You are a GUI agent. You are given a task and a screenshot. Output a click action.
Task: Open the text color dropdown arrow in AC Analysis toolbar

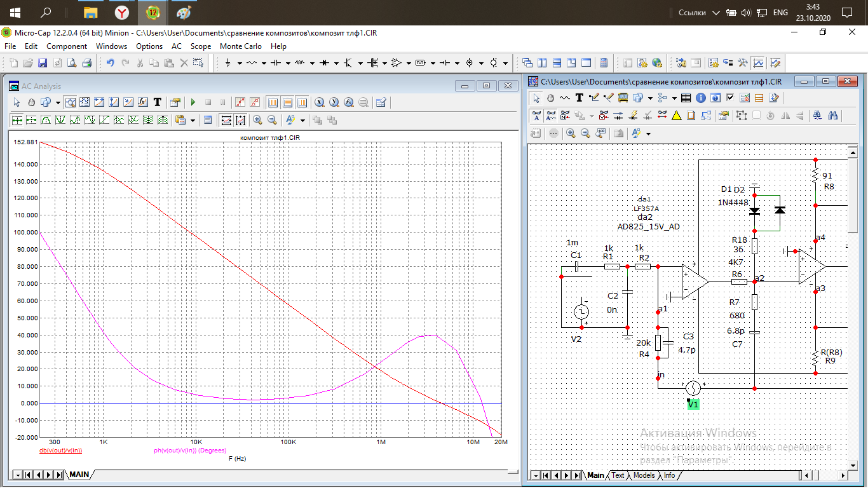click(x=302, y=120)
